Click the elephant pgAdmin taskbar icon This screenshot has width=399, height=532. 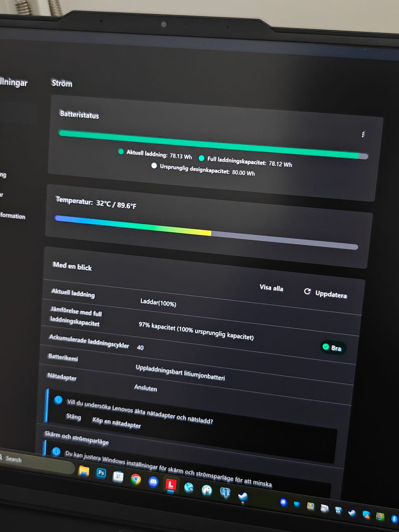coord(225,493)
